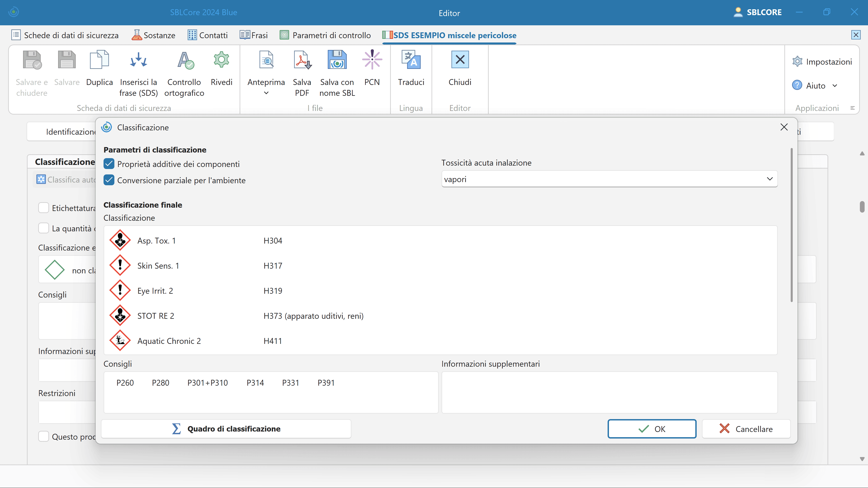Check the Etichettatura checkbox
The width and height of the screenshot is (868, 488).
tap(43, 208)
